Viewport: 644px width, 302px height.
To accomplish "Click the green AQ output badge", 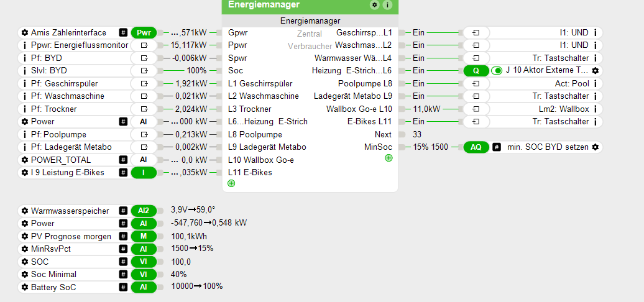I will (x=476, y=147).
